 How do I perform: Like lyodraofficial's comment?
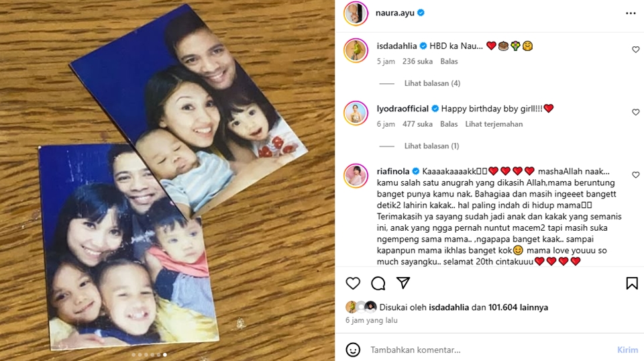tap(635, 112)
